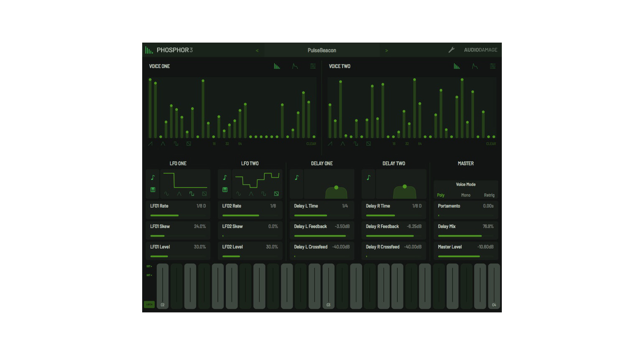644x355 pixels.
Task: Adjust the Master Level slider
Action: click(466, 256)
